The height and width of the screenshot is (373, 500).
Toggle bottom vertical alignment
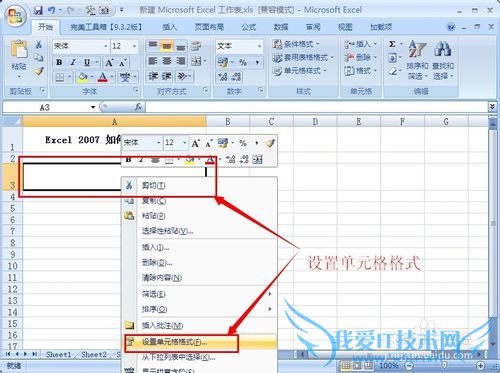181,46
